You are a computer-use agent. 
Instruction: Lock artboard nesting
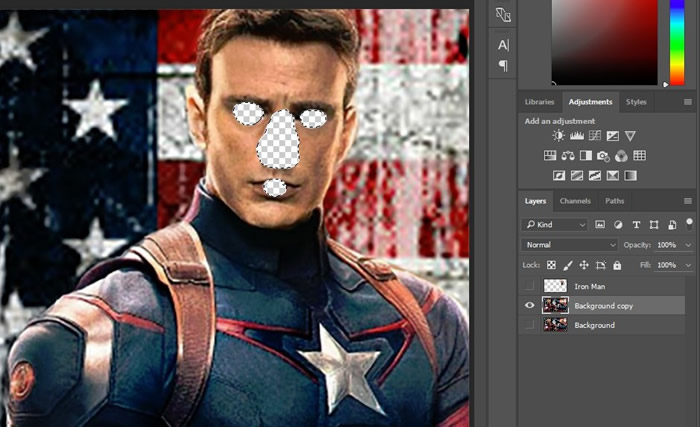(600, 265)
